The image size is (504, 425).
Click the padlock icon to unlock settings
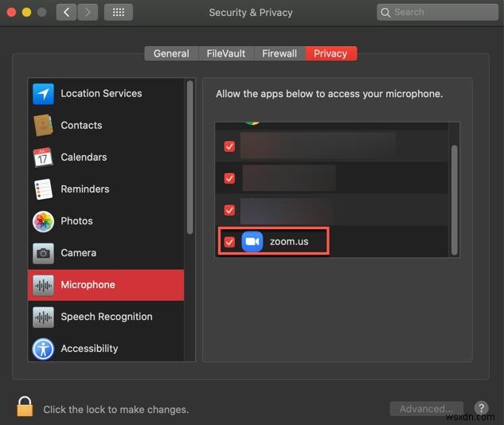(25, 407)
